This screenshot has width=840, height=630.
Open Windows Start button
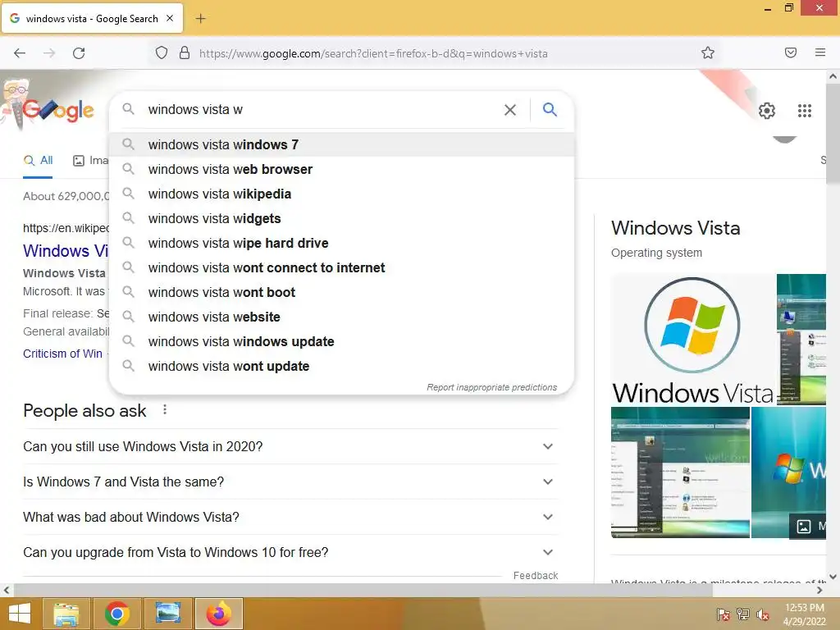[20, 614]
